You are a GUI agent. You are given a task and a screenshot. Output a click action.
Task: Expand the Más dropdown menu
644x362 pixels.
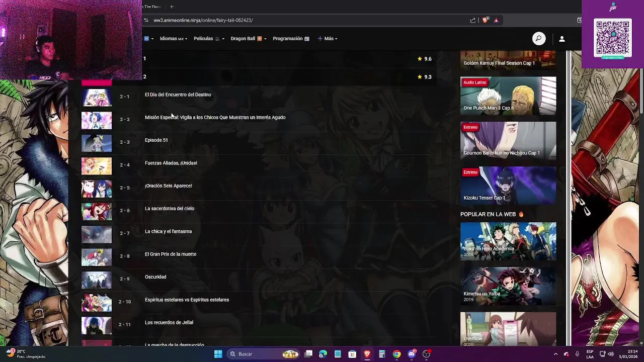pyautogui.click(x=328, y=39)
